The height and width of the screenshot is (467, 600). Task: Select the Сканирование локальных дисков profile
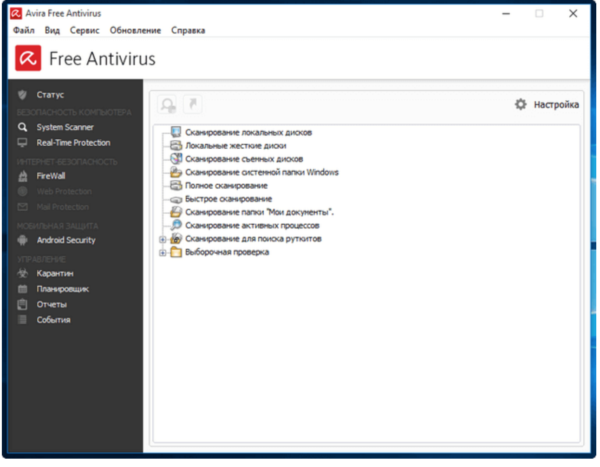click(249, 132)
